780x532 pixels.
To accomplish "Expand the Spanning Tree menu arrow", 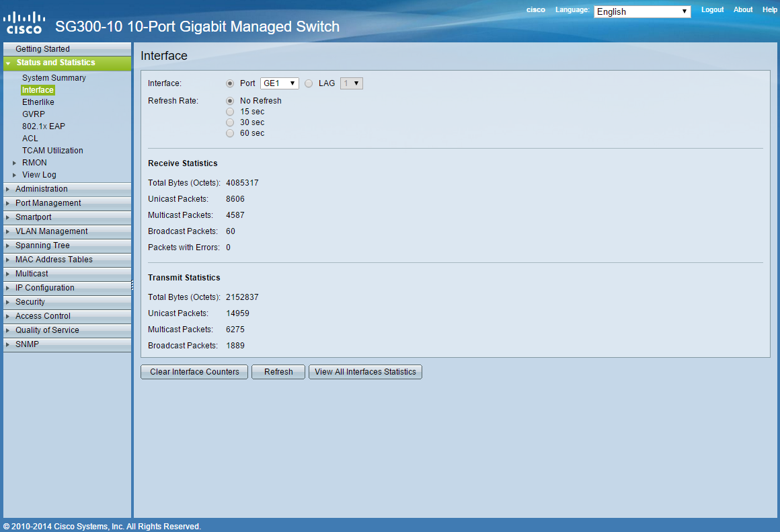I will [x=7, y=245].
